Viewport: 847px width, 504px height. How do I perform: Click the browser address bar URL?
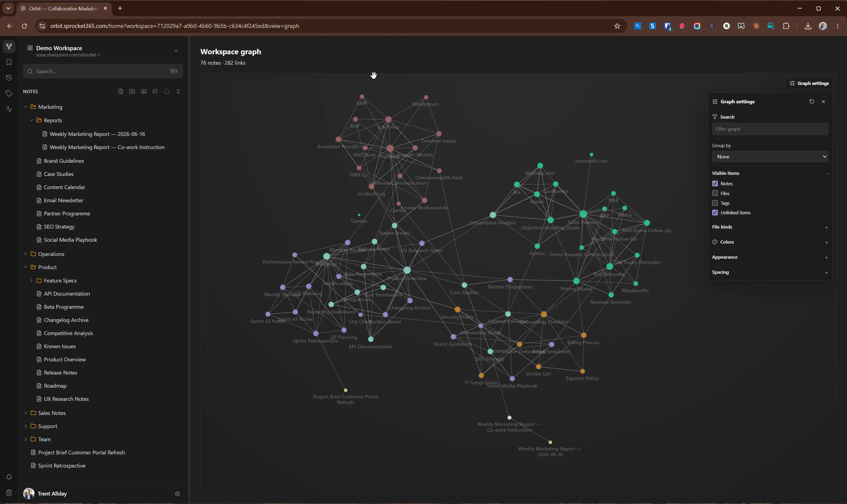click(175, 26)
